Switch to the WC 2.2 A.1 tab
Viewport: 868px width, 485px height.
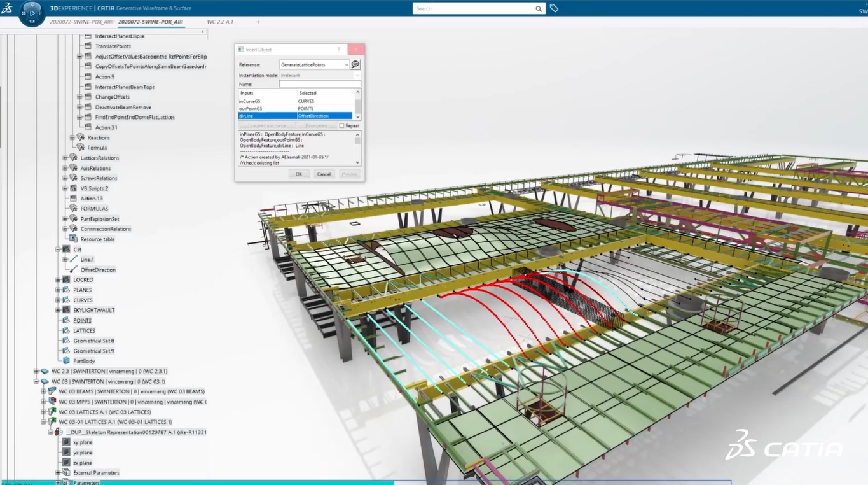[x=219, y=21]
